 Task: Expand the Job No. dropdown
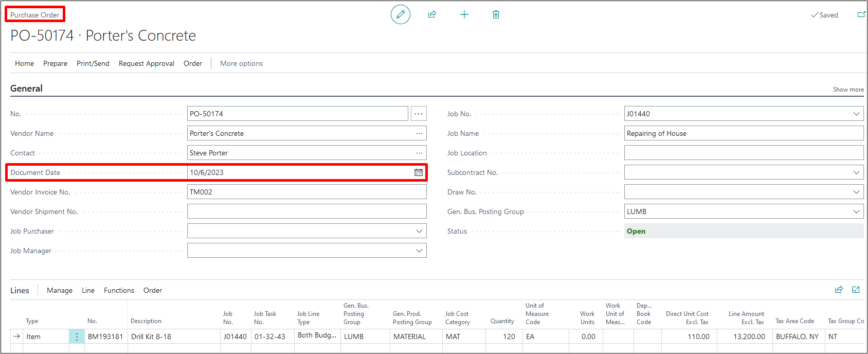(856, 114)
